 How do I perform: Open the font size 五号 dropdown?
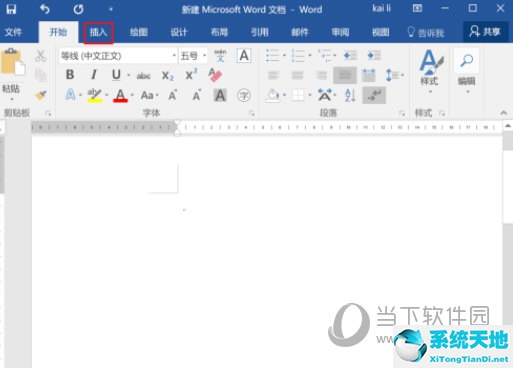(204, 56)
